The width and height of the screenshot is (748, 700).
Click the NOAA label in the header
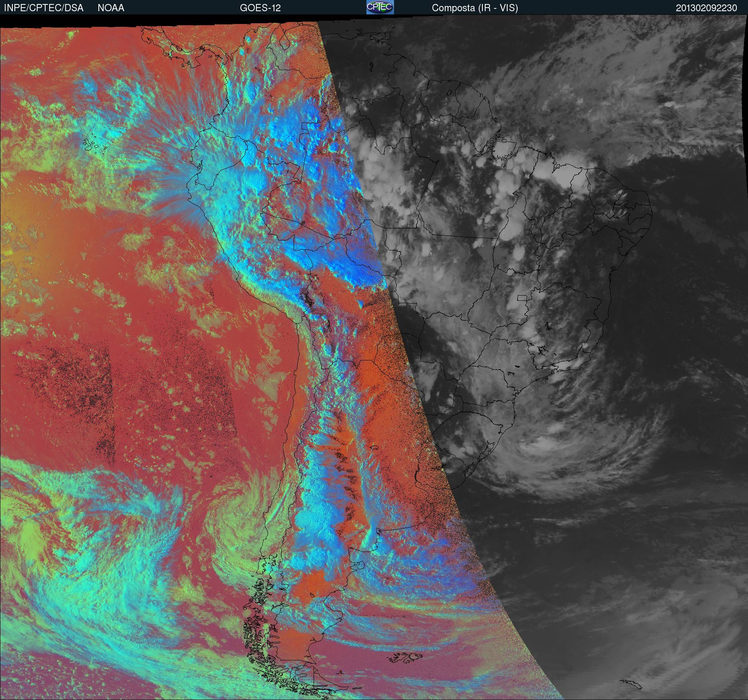coord(111,8)
